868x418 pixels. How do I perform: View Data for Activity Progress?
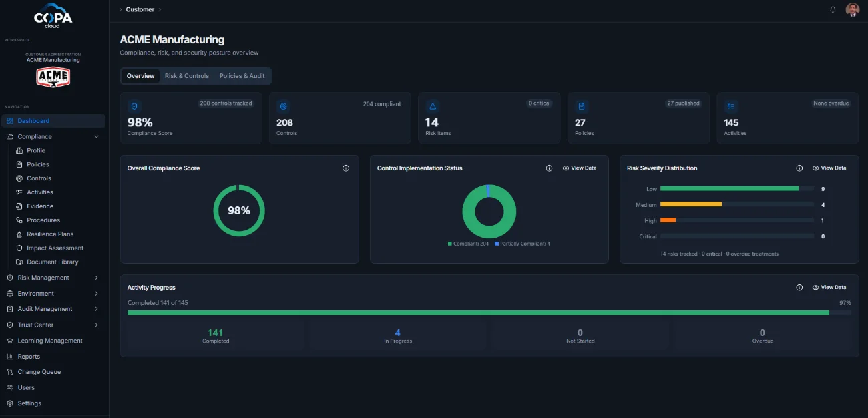coord(829,288)
